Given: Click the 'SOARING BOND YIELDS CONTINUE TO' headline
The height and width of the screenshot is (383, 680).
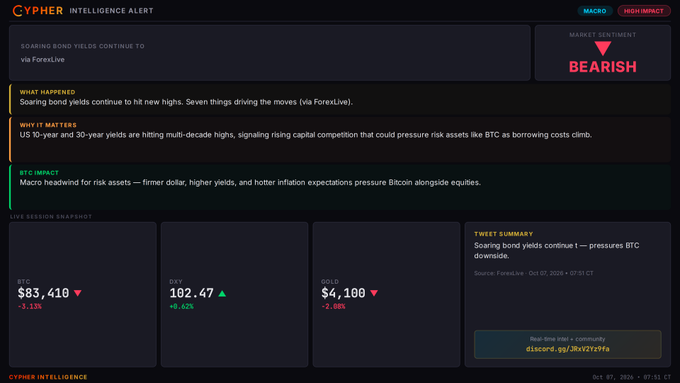Looking at the screenshot, I should (82, 46).
